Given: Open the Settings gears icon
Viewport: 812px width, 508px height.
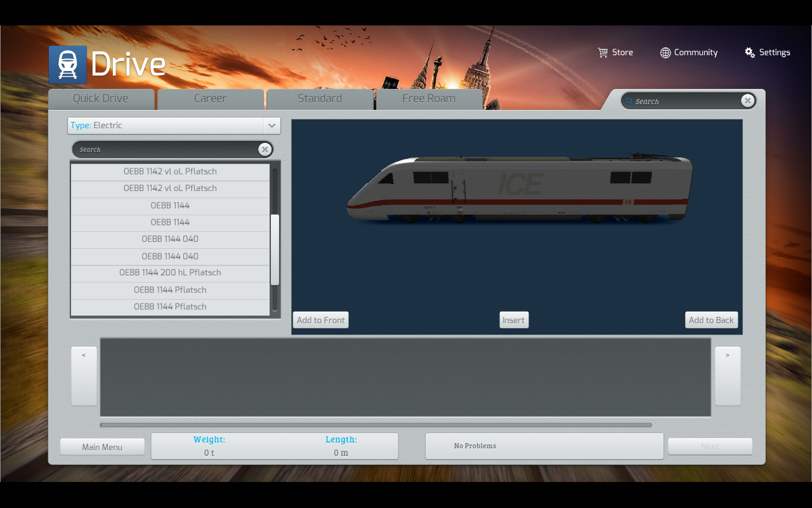Looking at the screenshot, I should (x=750, y=53).
